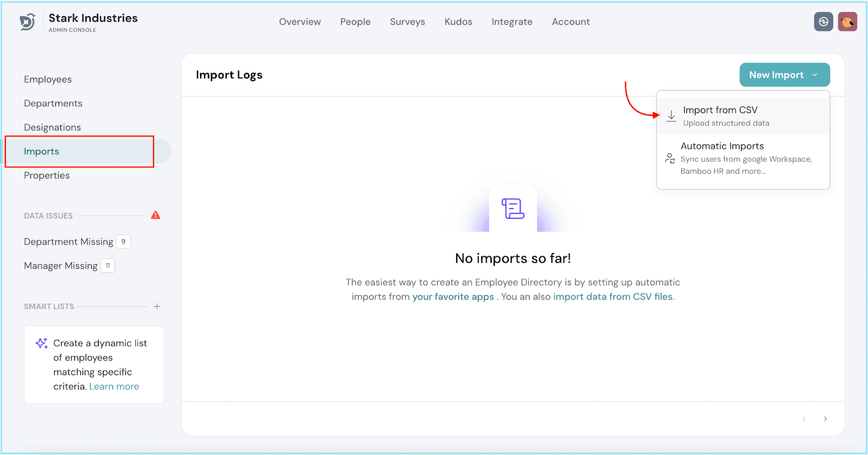Click the Automatic Imports user sync icon
The width and height of the screenshot is (868, 455).
click(x=670, y=159)
